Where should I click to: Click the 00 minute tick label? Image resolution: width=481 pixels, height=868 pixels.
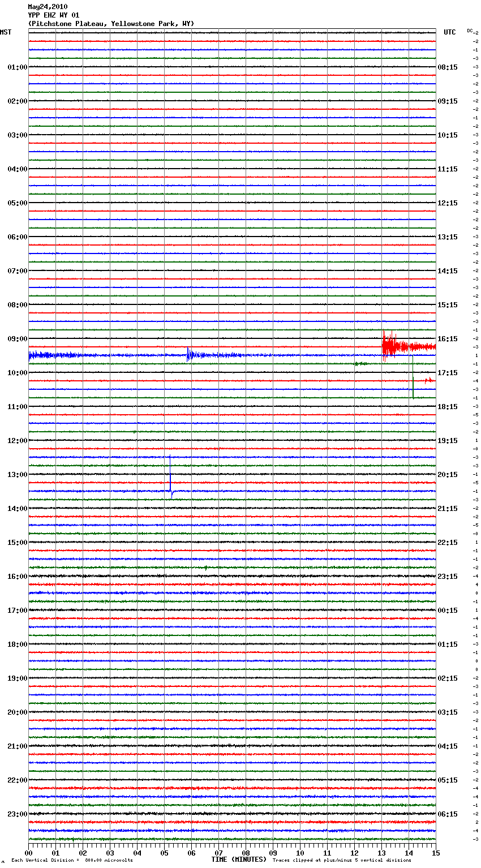pos(28,853)
